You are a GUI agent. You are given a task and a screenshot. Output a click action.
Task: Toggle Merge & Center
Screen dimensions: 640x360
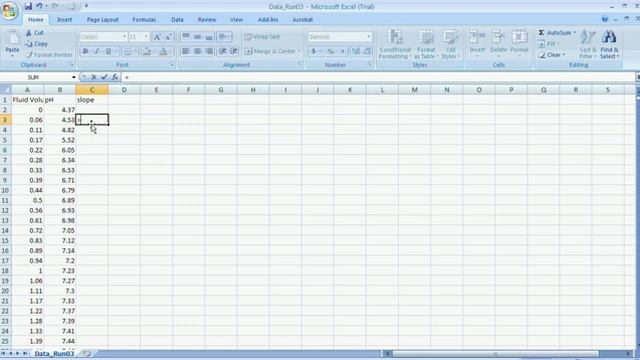click(x=270, y=51)
